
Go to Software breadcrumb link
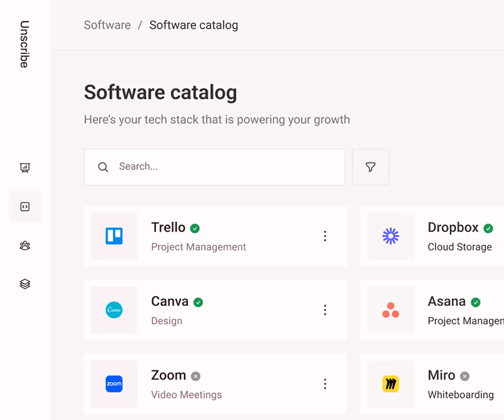pos(107,25)
